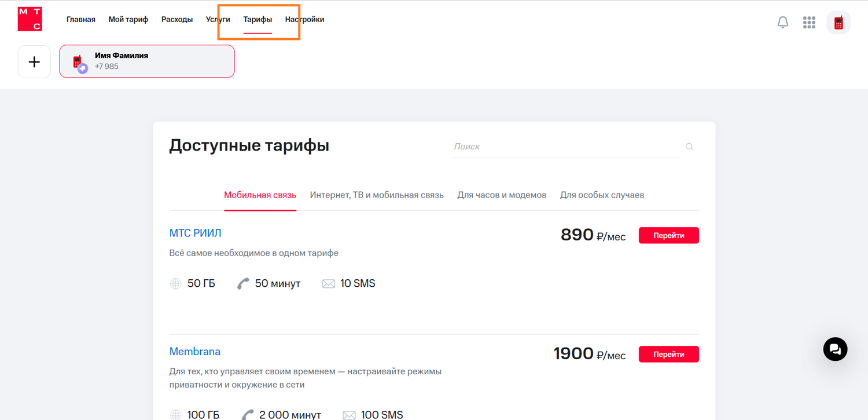
Task: Go to Расходы section
Action: (177, 19)
